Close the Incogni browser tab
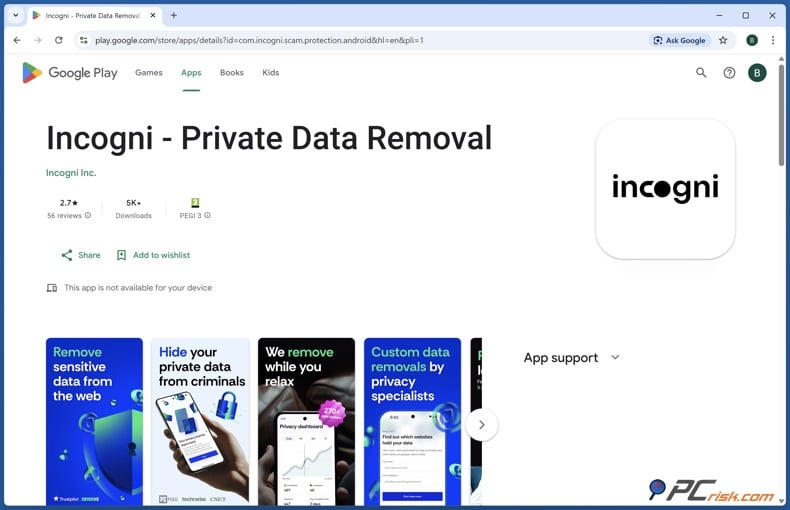Screen dimensions: 790x510 click(x=153, y=15)
